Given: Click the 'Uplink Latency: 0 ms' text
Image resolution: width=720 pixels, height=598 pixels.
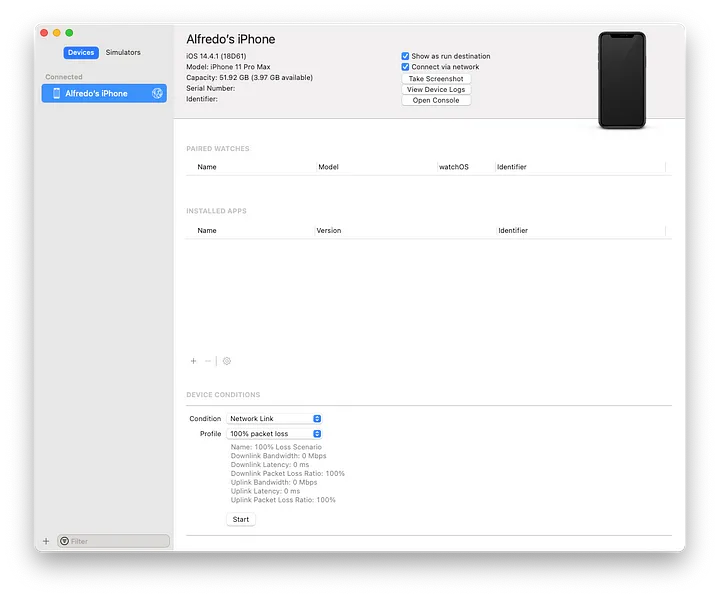Looking at the screenshot, I should click(x=265, y=491).
